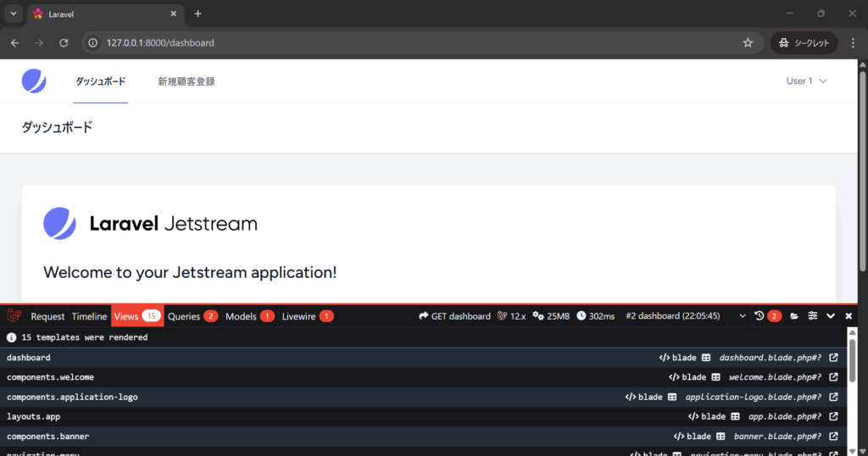
Task: Click the banner.blade.php#? file link
Action: click(777, 436)
